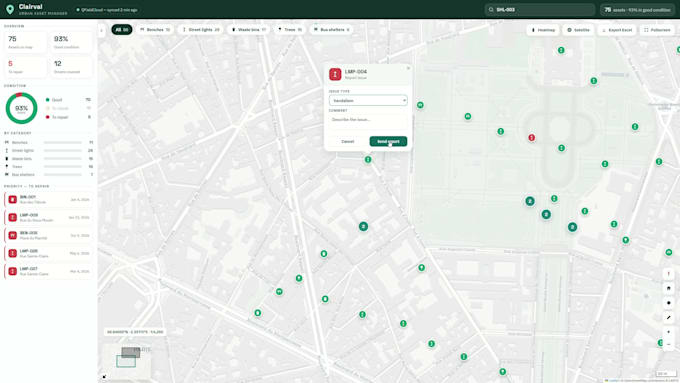Zoom out with the minus control
Image resolution: width=680 pixels, height=383 pixels.
click(668, 344)
